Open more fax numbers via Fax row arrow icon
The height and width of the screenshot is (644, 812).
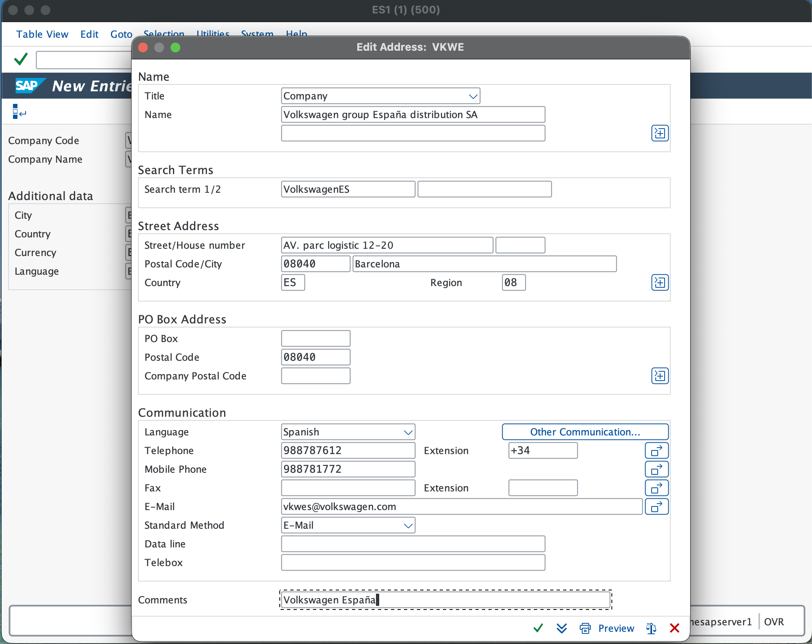click(x=657, y=488)
